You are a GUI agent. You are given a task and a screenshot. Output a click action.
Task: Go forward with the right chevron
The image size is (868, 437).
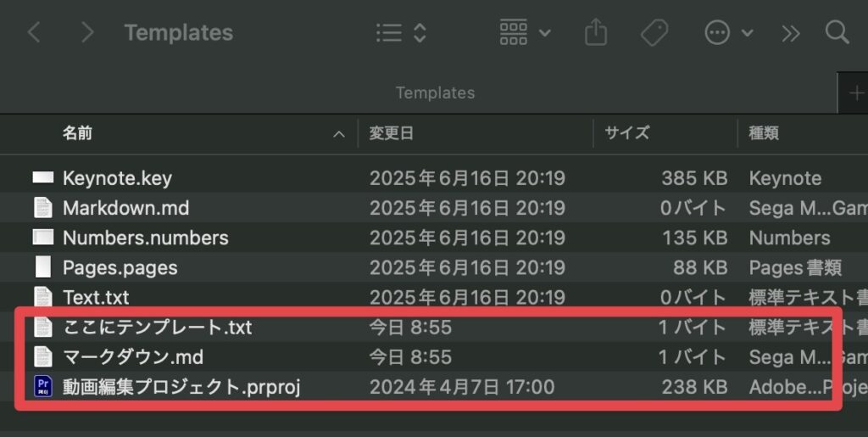pos(87,33)
